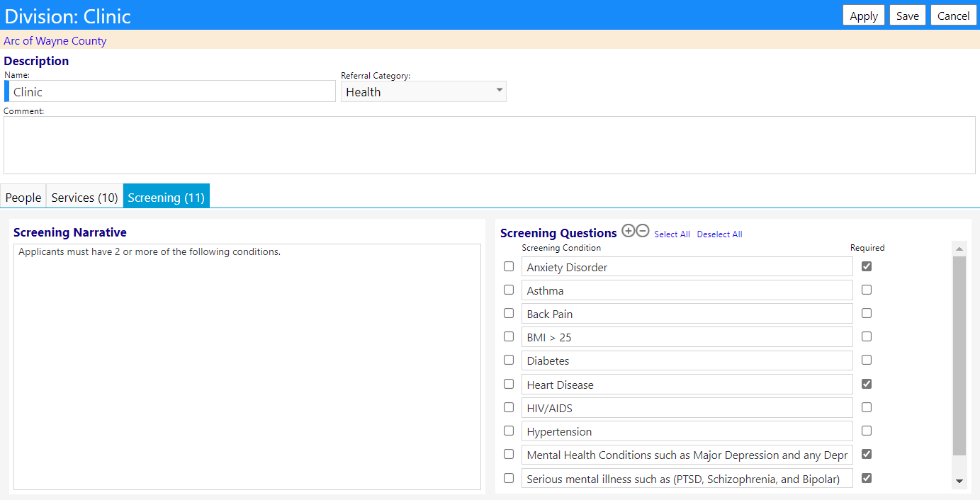Add a new screening question with plus icon
Screen dimensions: 980x500
pos(628,231)
